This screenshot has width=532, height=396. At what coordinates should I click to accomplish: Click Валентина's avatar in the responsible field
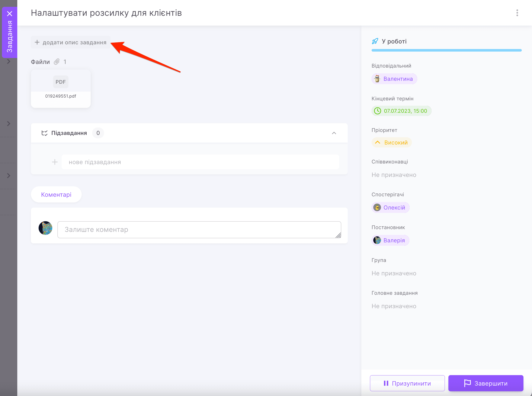pos(377,79)
